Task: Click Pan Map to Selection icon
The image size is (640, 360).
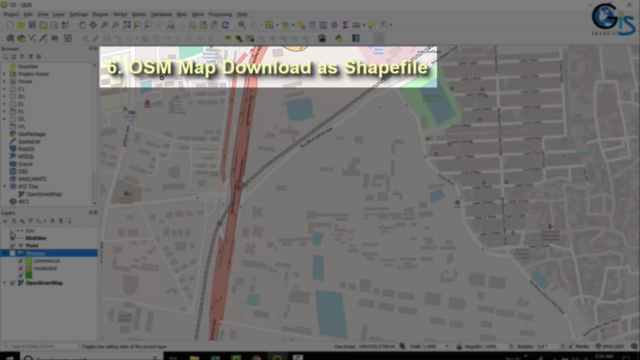Action: [93, 25]
